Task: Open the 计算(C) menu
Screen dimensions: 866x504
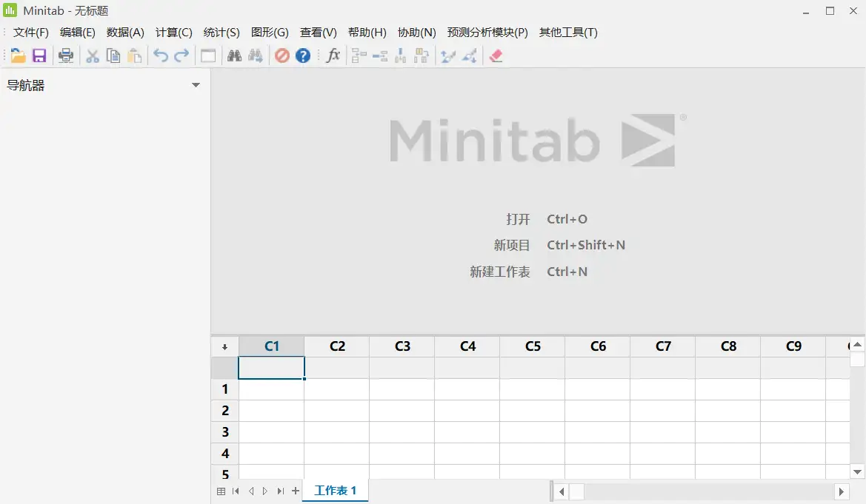Action: 173,33
